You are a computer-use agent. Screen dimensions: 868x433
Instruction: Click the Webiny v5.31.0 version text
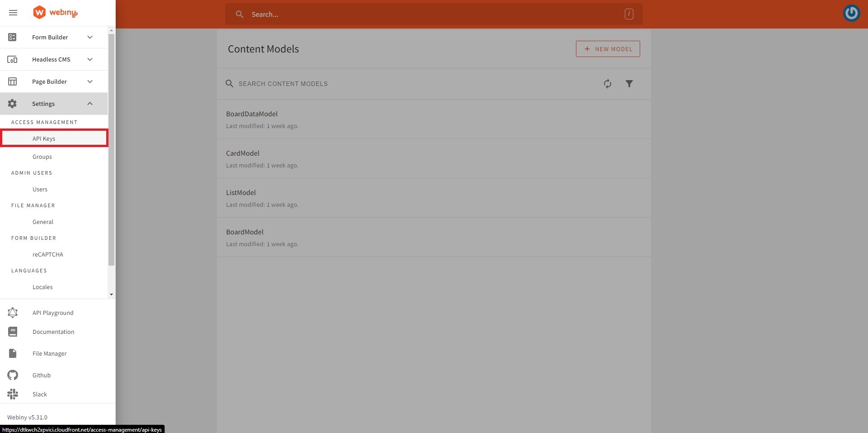point(27,417)
